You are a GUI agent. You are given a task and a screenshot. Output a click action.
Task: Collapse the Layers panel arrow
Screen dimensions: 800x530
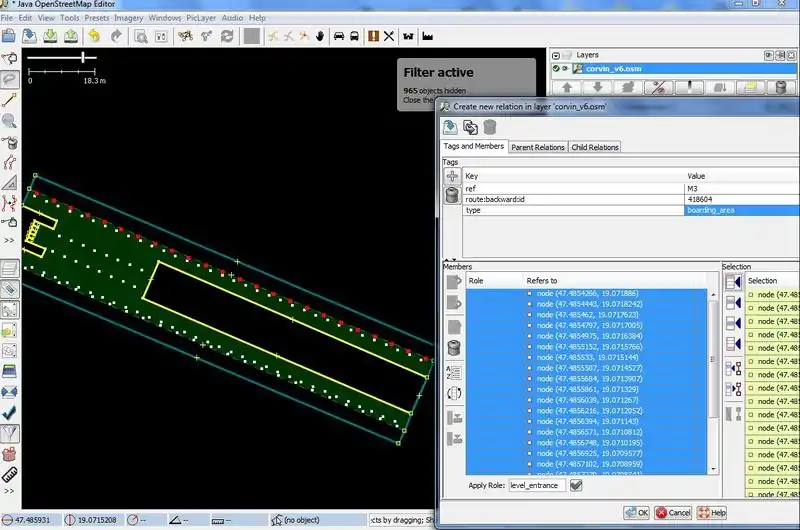(556, 55)
